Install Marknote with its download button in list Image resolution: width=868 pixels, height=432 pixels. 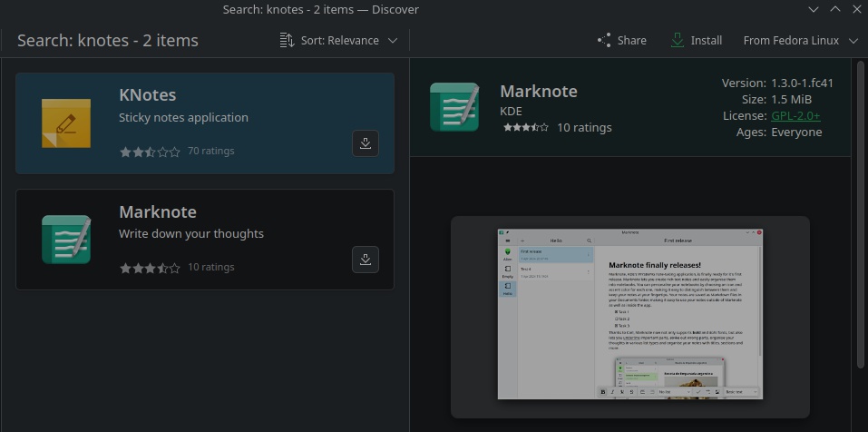tap(366, 260)
